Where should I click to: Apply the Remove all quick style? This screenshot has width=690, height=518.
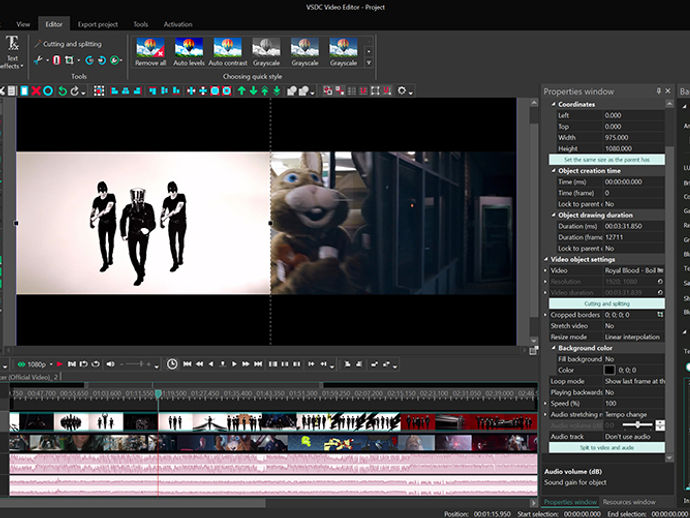pos(150,52)
